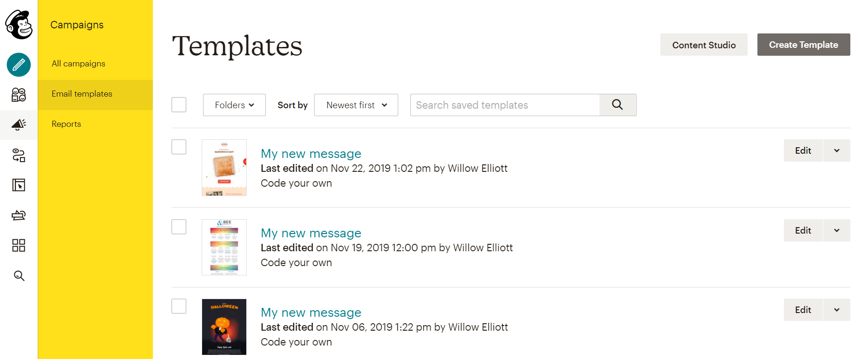Open the Automations icon in sidebar
The height and width of the screenshot is (359, 868).
click(19, 155)
